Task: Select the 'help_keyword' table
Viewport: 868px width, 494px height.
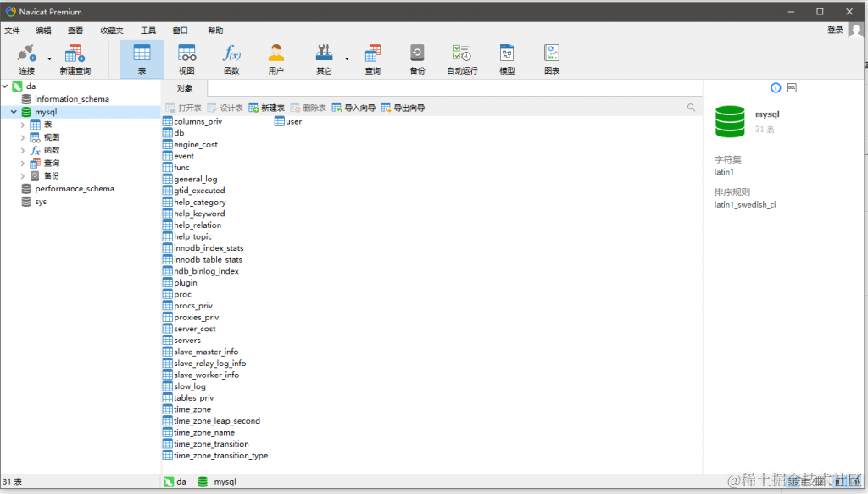Action: coord(199,214)
